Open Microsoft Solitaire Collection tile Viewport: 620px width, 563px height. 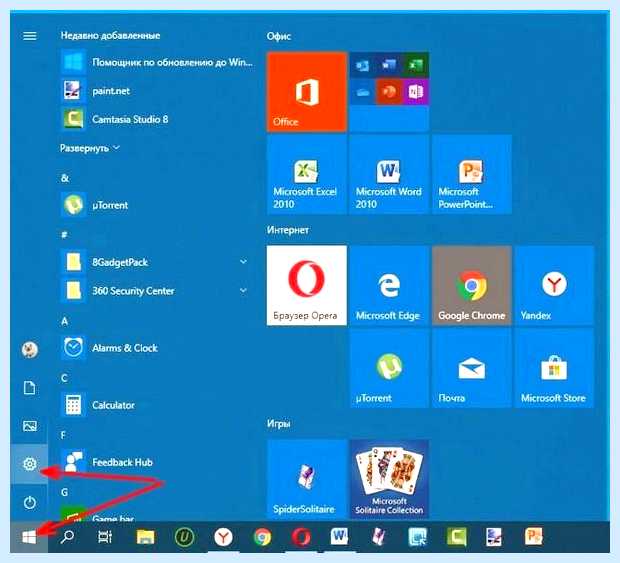point(389,479)
